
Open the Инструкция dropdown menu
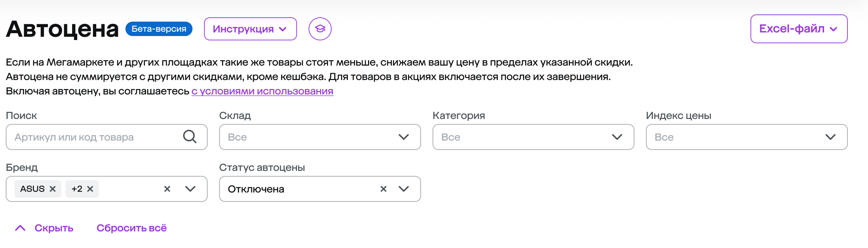pyautogui.click(x=250, y=29)
